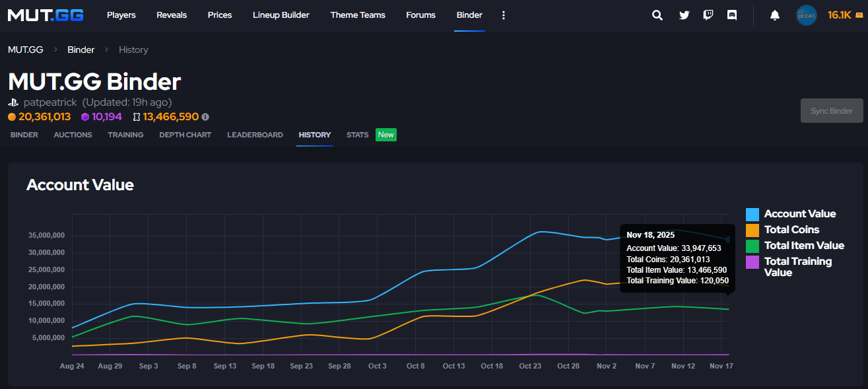The height and width of the screenshot is (389, 868).
Task: Open the notifications bell
Action: tap(775, 15)
